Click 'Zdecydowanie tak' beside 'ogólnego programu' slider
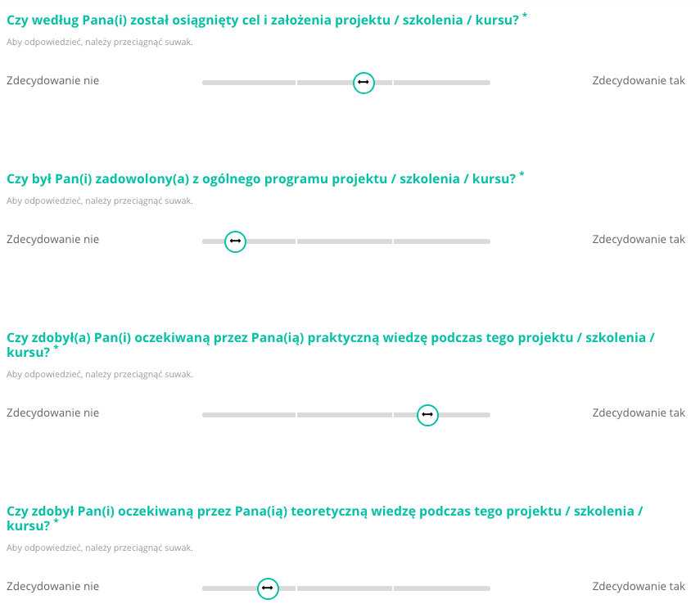 pyautogui.click(x=639, y=240)
